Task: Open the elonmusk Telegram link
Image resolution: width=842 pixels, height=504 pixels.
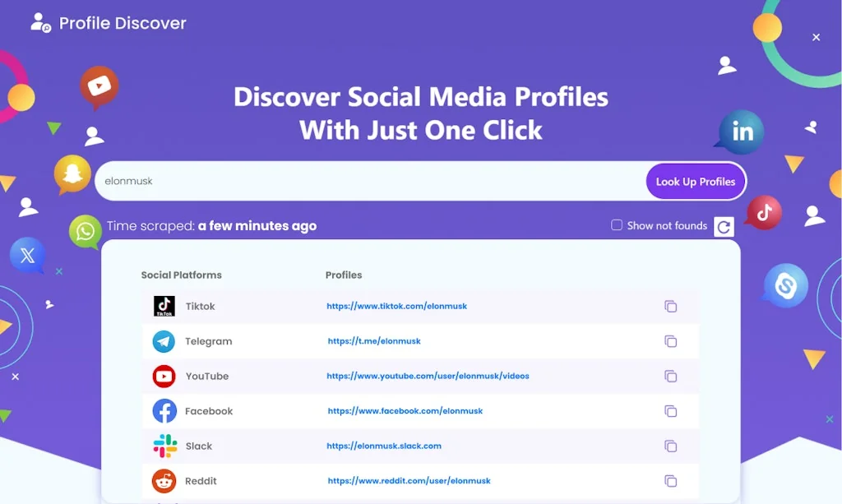Action: 374,340
